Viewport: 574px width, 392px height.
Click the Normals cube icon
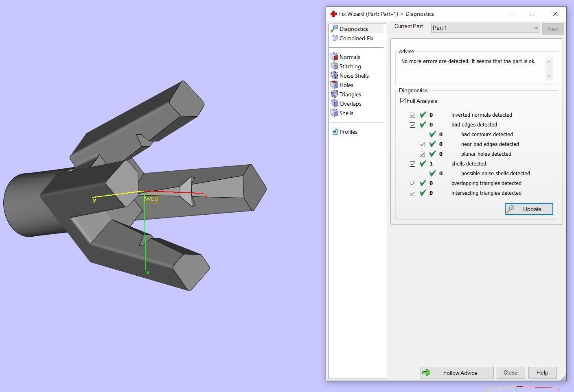335,57
